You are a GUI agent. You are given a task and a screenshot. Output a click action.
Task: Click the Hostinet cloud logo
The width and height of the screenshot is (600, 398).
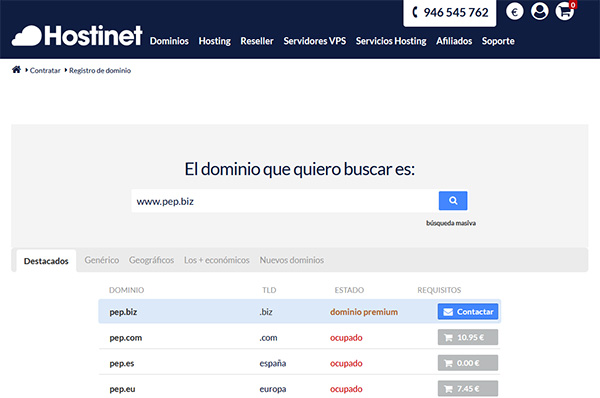pos(77,36)
